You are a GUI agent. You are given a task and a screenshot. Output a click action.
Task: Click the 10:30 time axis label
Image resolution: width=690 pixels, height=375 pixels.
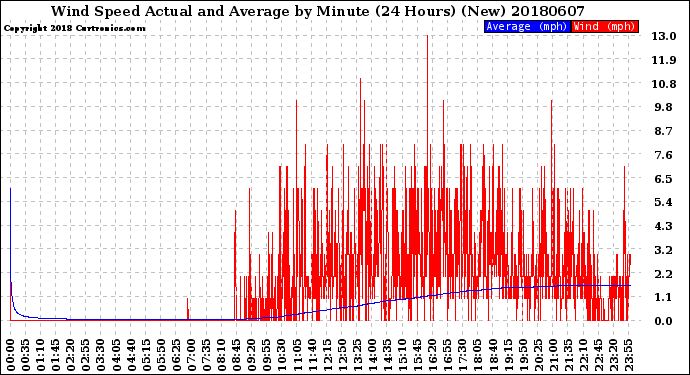282,355
